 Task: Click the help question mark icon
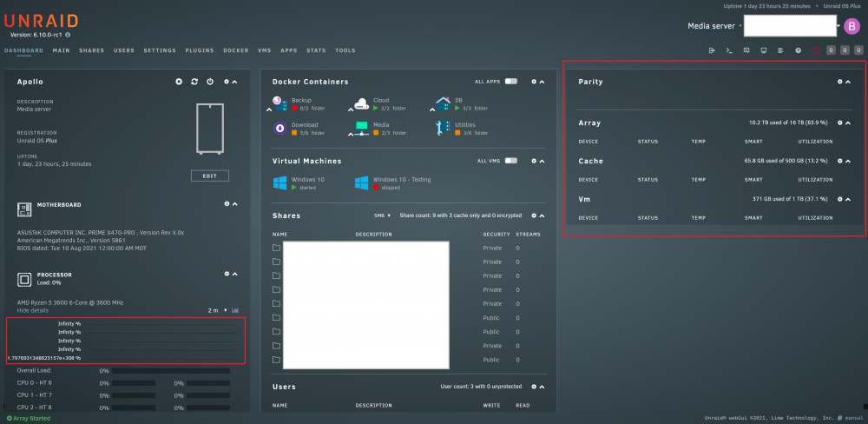pyautogui.click(x=799, y=50)
